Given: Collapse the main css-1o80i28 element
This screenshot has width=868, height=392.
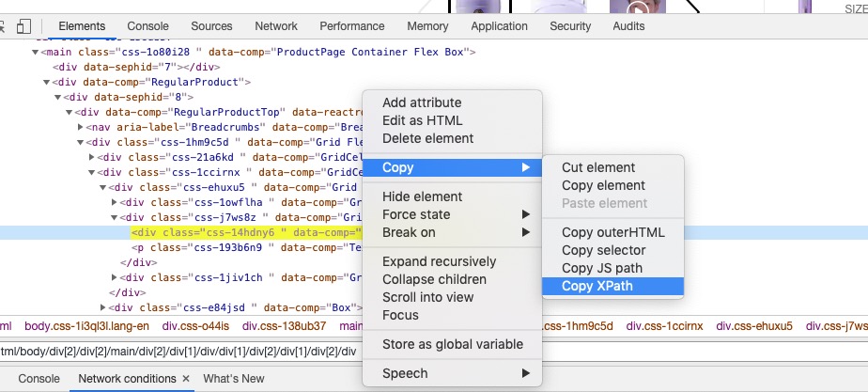Looking at the screenshot, I should coord(36,53).
